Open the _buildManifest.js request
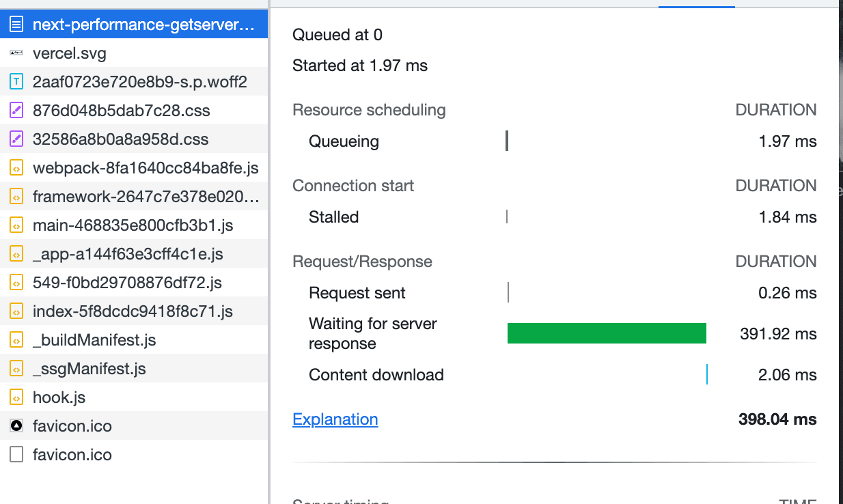Screen dimensions: 843x504 [94, 340]
